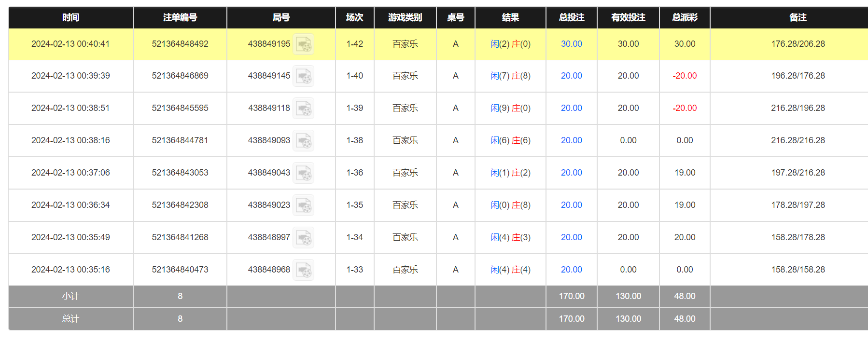Click the 总投注 column header
Viewport: 868px width, 341px height.
coord(572,17)
